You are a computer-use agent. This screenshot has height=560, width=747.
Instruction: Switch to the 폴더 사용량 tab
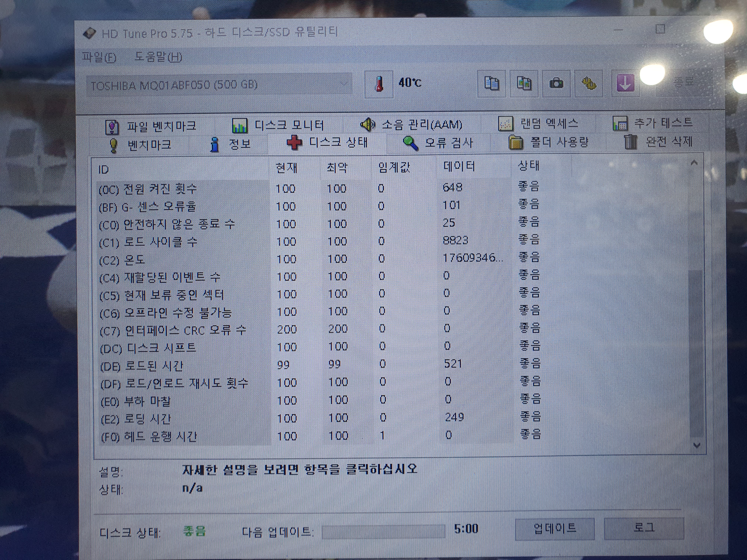click(549, 142)
